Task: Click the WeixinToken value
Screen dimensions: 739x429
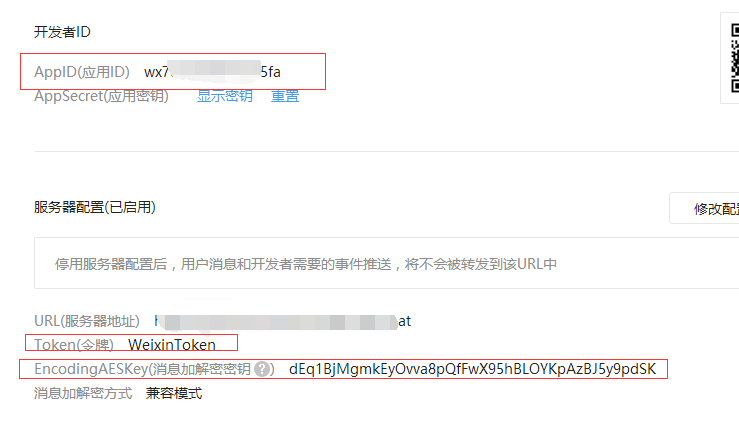Action: (x=172, y=345)
